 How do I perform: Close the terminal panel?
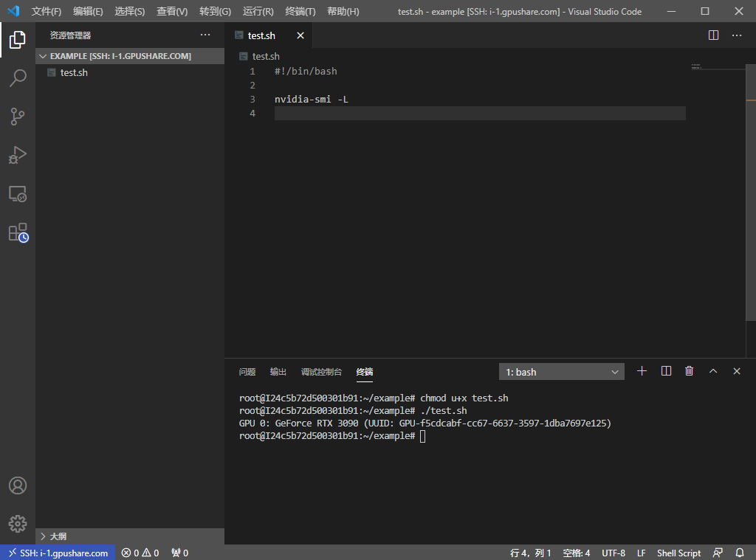pyautogui.click(x=736, y=371)
